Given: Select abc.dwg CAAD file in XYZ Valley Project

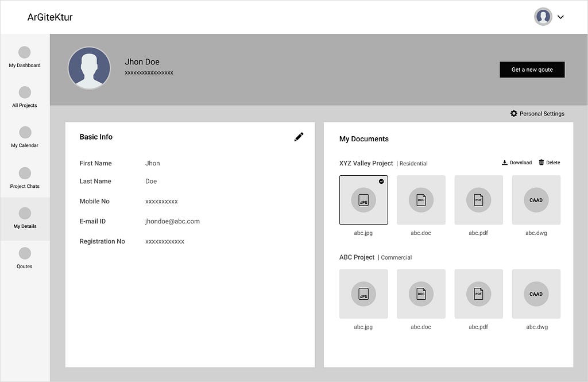Looking at the screenshot, I should click(x=536, y=200).
